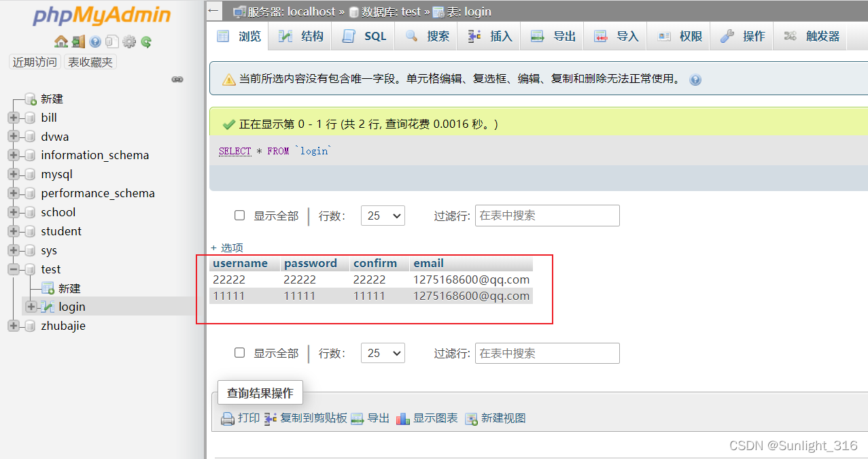Viewport: 868px width, 459px height.
Task: Click the 导出 icon in query result operations
Action: tap(357, 418)
